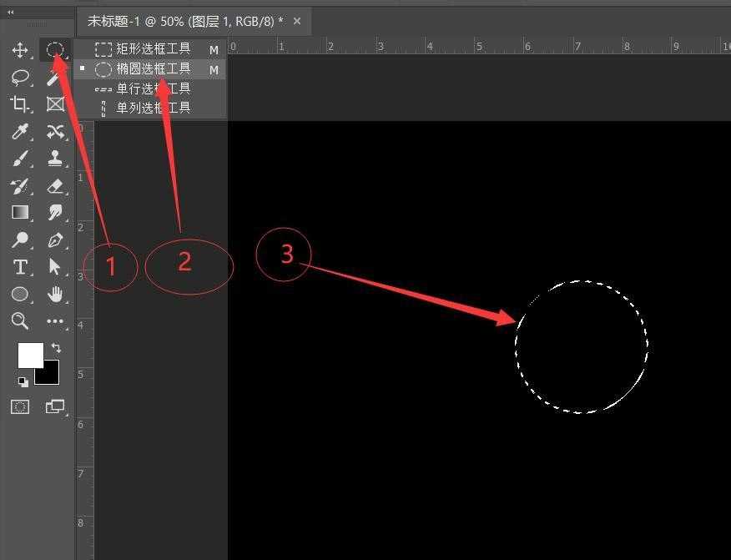Reset to default foreground and background colors
This screenshot has width=731, height=560.
tap(23, 381)
